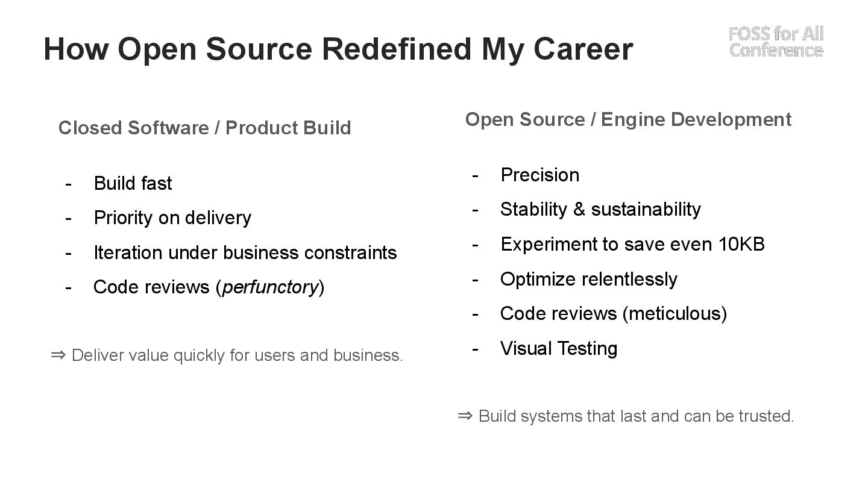868x488 pixels.
Task: Click the 'Visual Testing' bullet
Action: point(559,348)
